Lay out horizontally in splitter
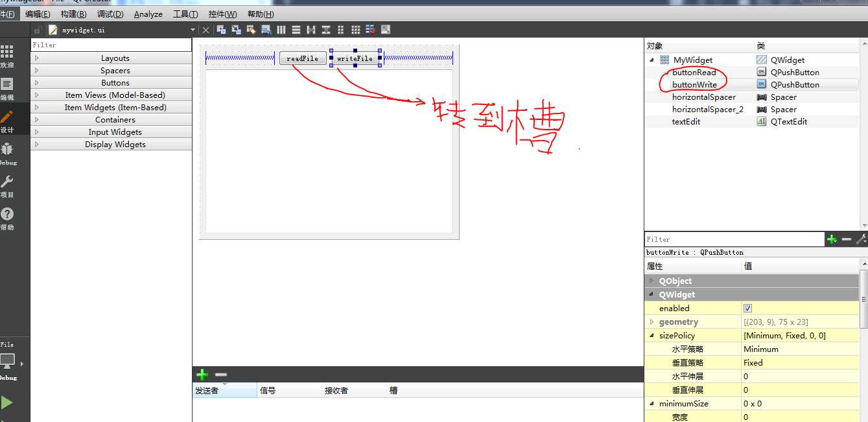The image size is (868, 422). pyautogui.click(x=311, y=30)
